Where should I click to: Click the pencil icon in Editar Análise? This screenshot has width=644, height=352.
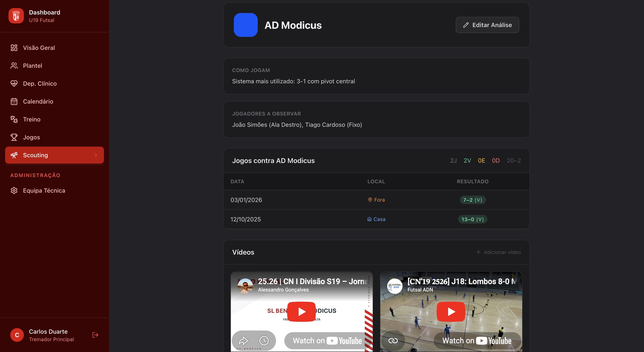[x=466, y=25]
